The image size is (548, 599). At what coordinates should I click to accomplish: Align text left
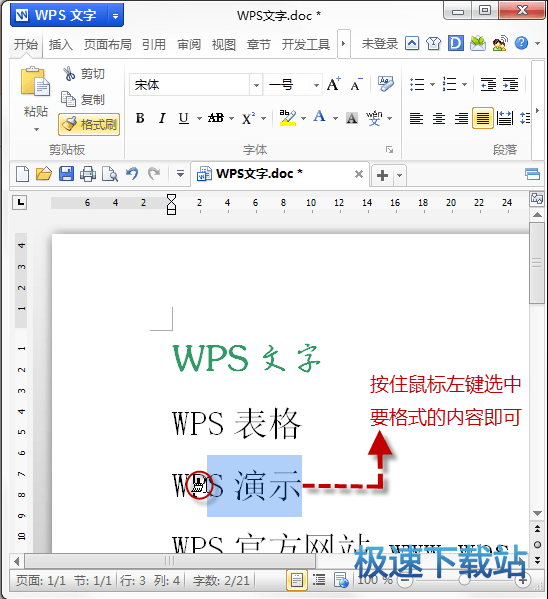pos(417,118)
